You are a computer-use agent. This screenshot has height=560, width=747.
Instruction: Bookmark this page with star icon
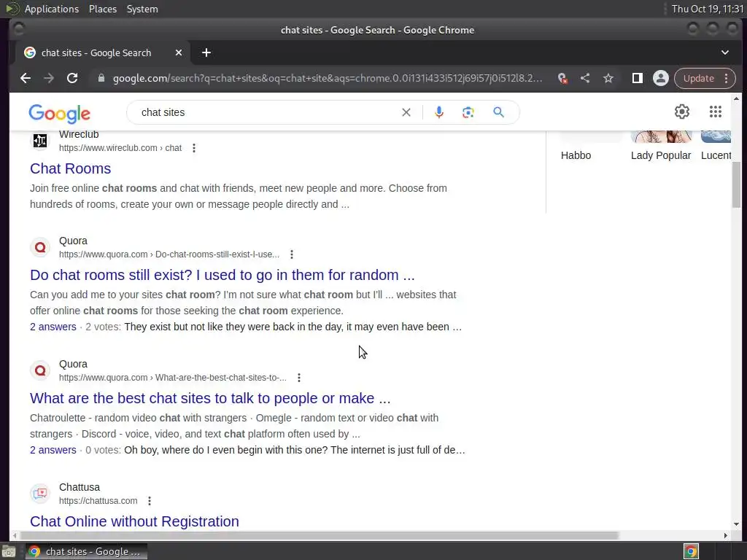[x=608, y=78]
